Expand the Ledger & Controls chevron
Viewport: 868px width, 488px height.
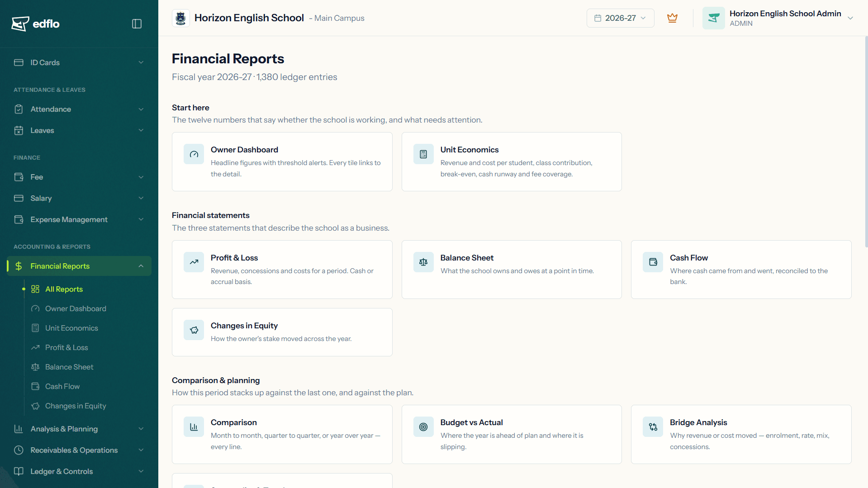(x=141, y=471)
